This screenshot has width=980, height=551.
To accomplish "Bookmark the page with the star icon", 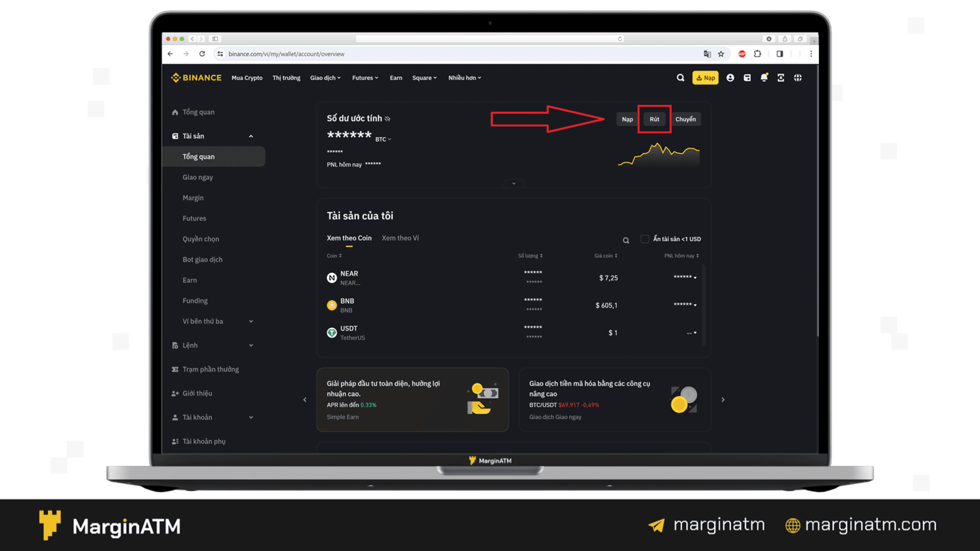I will pyautogui.click(x=721, y=54).
